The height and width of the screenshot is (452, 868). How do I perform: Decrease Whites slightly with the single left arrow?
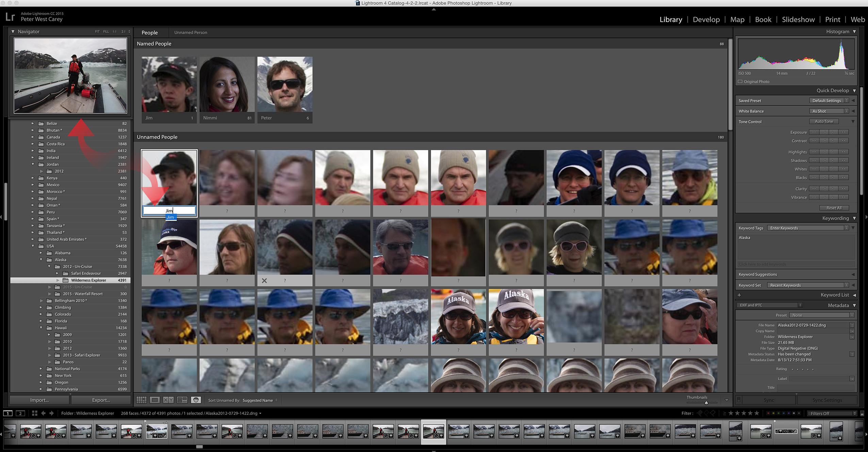point(824,169)
